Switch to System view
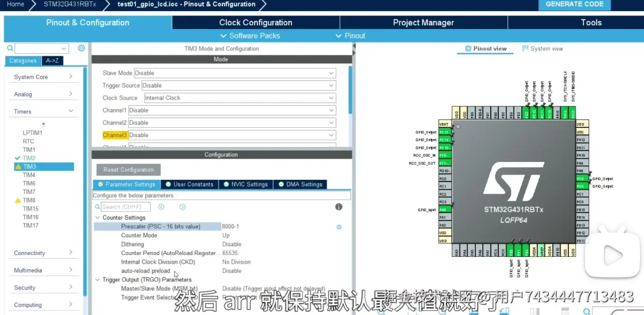644x315 pixels. click(543, 49)
